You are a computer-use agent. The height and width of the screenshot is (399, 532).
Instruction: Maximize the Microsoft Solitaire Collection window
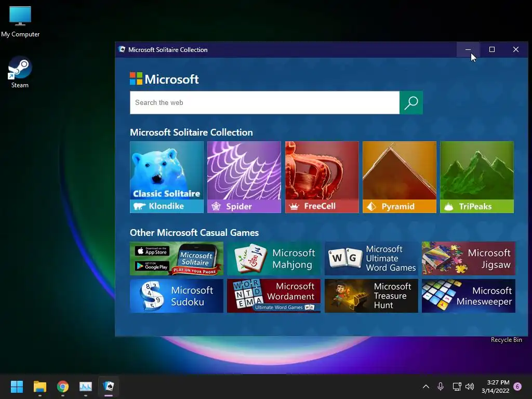click(491, 49)
